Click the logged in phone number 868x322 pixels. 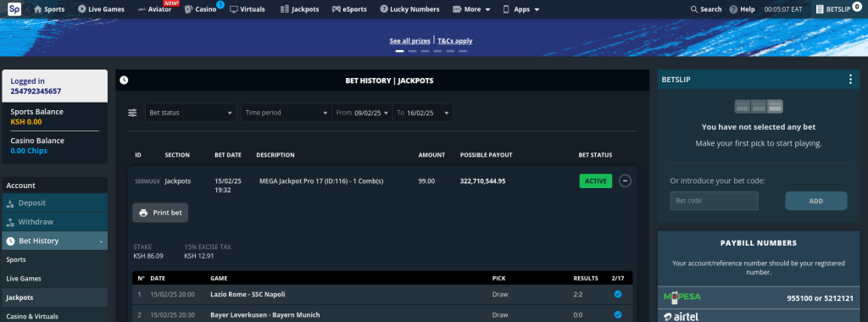tap(36, 92)
